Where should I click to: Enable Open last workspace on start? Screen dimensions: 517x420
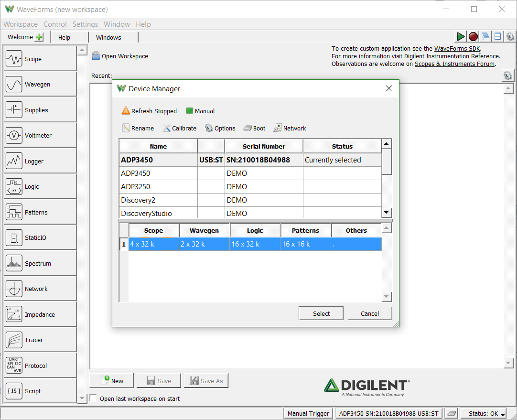pos(93,398)
